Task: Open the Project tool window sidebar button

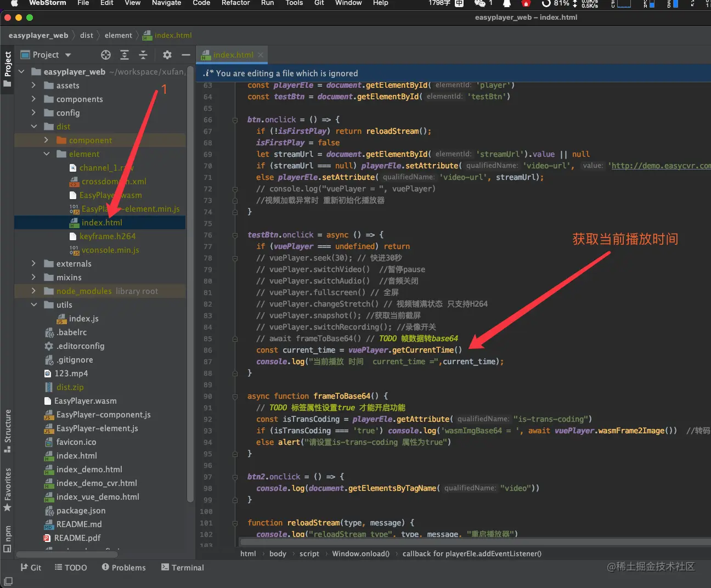Action: point(8,69)
